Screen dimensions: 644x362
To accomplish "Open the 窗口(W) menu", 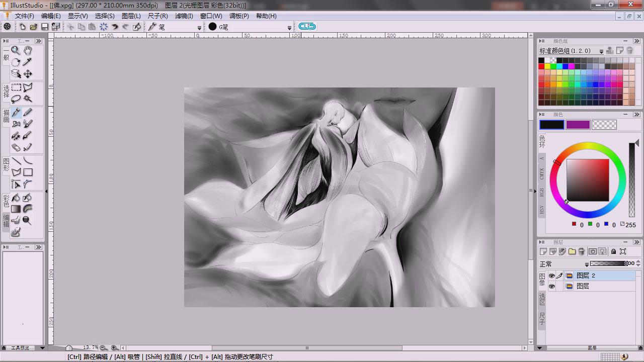I will click(211, 16).
